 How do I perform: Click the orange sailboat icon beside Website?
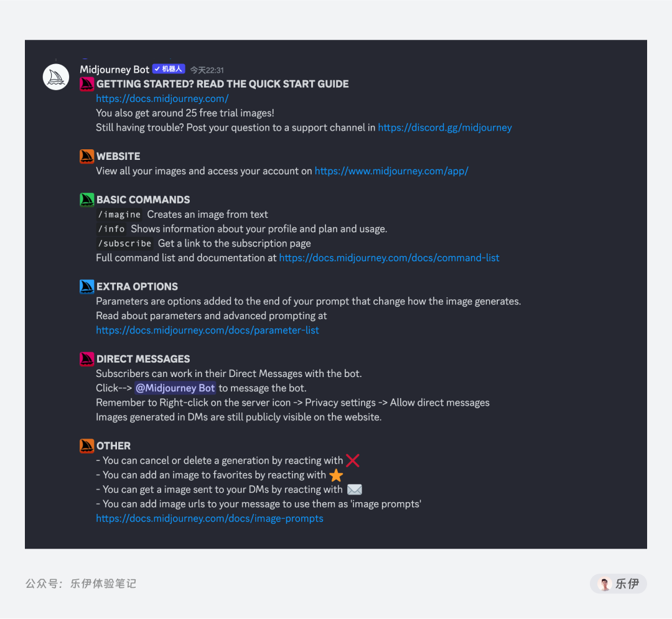coord(86,156)
